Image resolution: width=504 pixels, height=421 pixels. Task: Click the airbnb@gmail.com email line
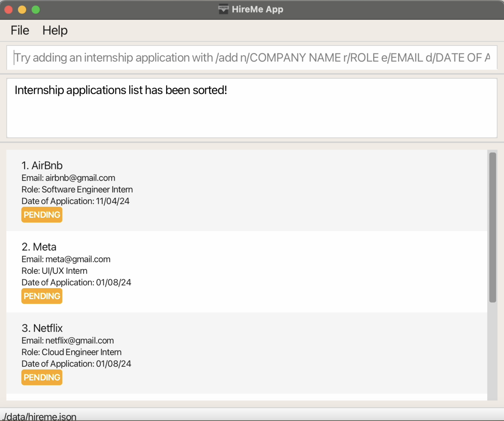coord(68,178)
